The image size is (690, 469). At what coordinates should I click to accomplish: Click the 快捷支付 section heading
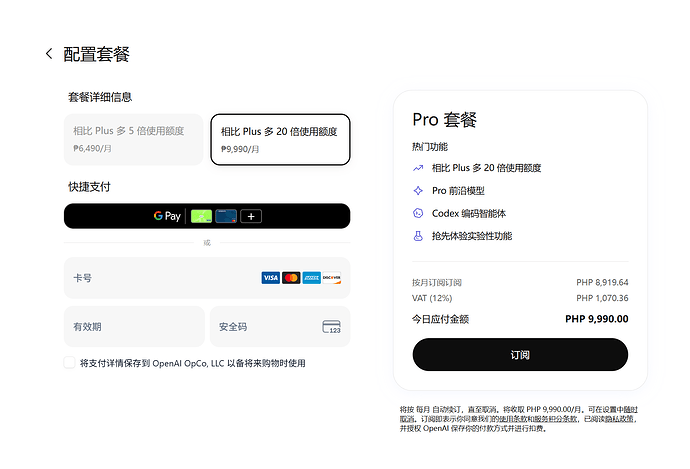point(89,187)
